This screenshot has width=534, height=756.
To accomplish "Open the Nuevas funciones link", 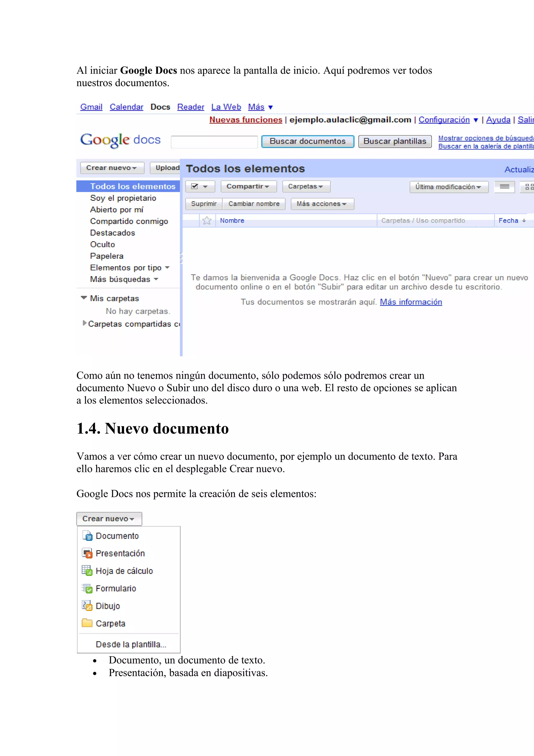I will point(246,120).
